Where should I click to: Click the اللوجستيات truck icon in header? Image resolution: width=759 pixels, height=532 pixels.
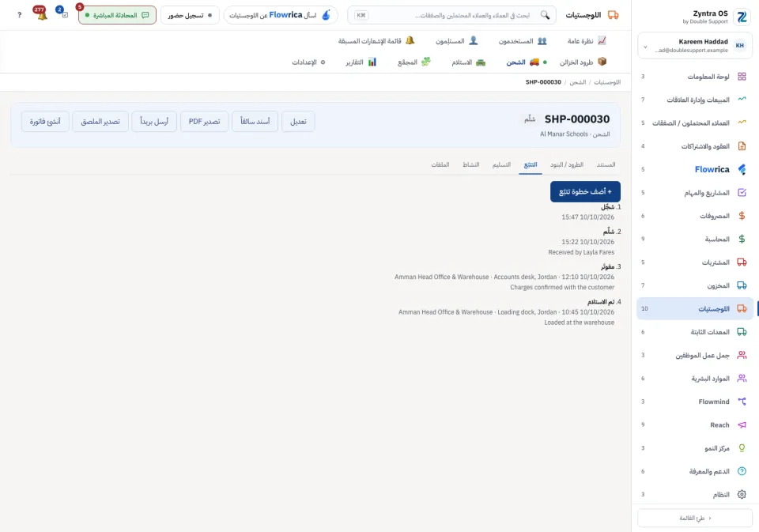[x=613, y=15]
